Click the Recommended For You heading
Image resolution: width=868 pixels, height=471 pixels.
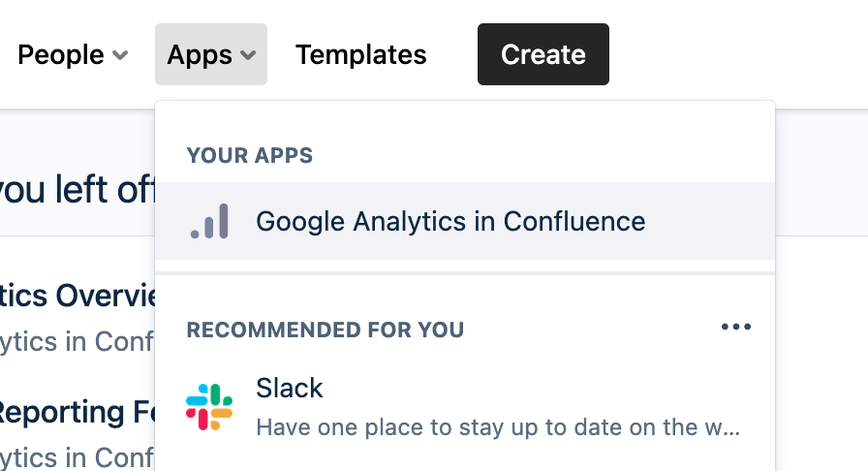pos(325,330)
